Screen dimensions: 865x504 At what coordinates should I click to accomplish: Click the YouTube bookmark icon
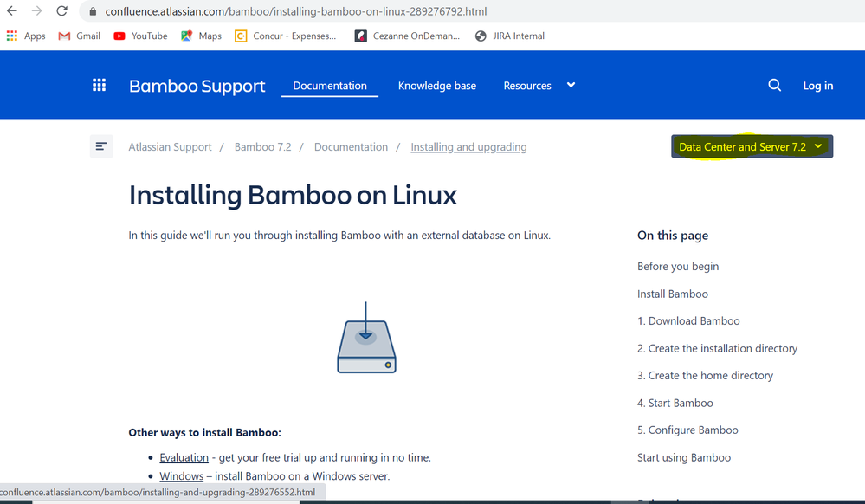tap(120, 36)
